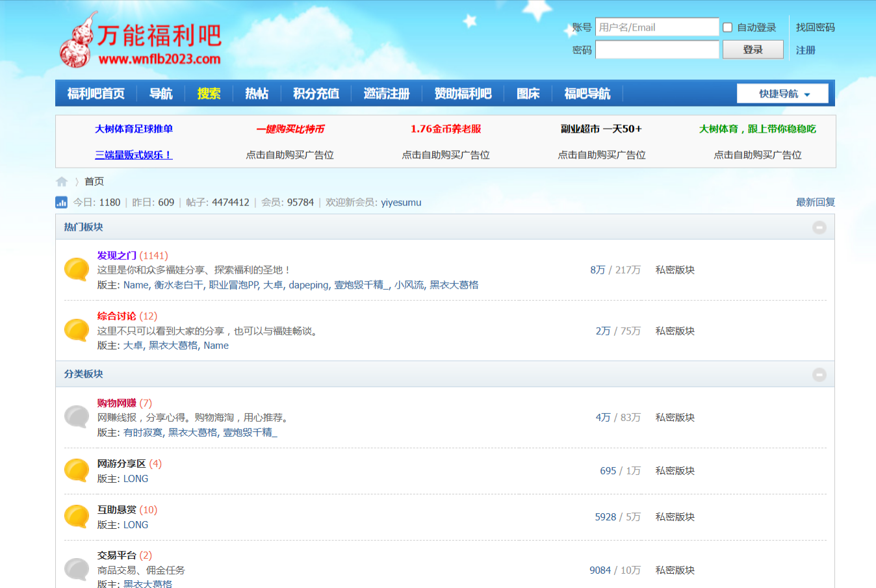Click the 交易平台 forum bubble icon
Screen dimensions: 876x588
click(77, 569)
